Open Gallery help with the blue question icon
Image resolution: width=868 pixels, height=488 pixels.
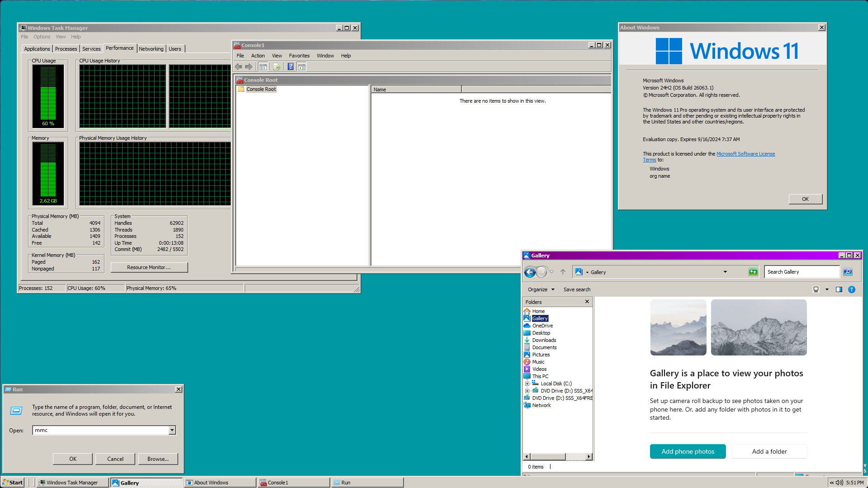[x=851, y=289]
